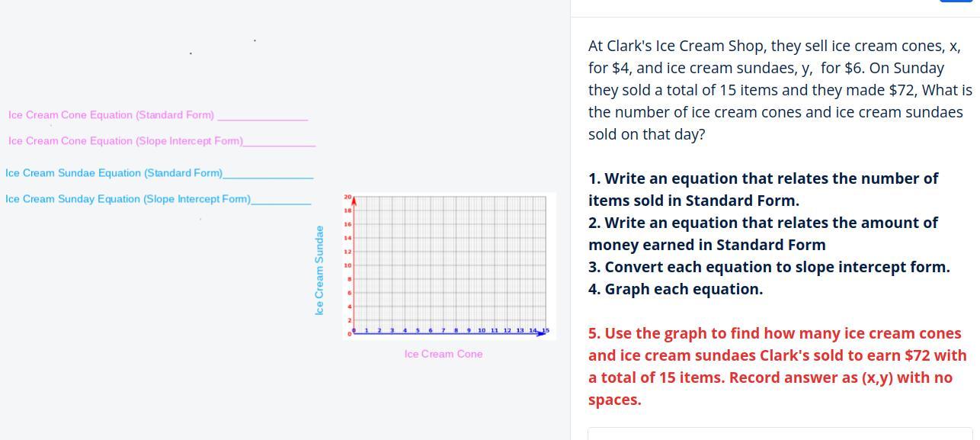Viewport: 980px width, 440px height.
Task: Select the 'Ice Cream Cone Equation (Standard Form)' label
Action: [111, 115]
